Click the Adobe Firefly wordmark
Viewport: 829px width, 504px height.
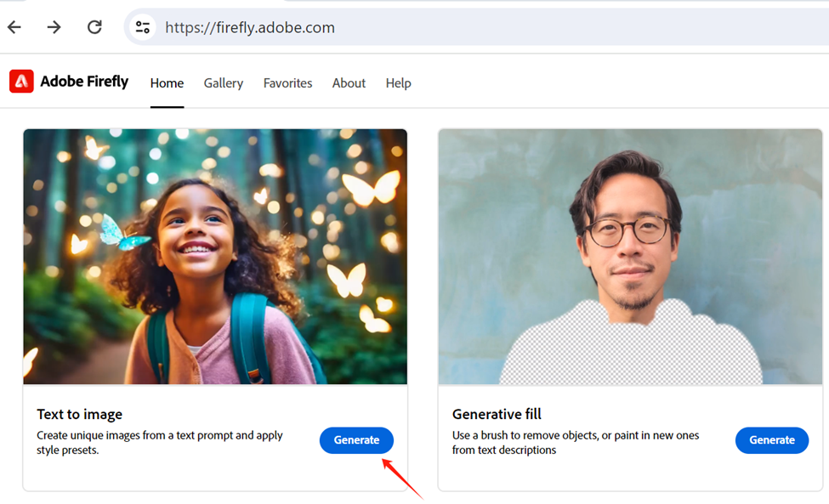(x=82, y=82)
